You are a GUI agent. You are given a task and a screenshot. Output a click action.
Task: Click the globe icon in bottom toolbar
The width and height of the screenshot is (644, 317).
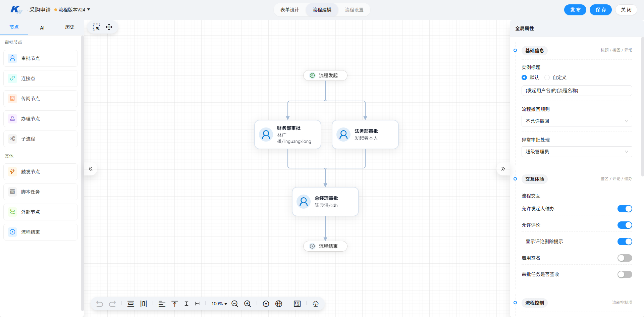279,304
